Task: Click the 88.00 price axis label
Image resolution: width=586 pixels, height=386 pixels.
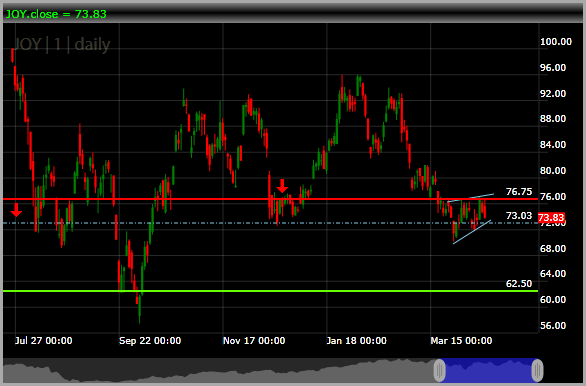Action: pos(553,118)
